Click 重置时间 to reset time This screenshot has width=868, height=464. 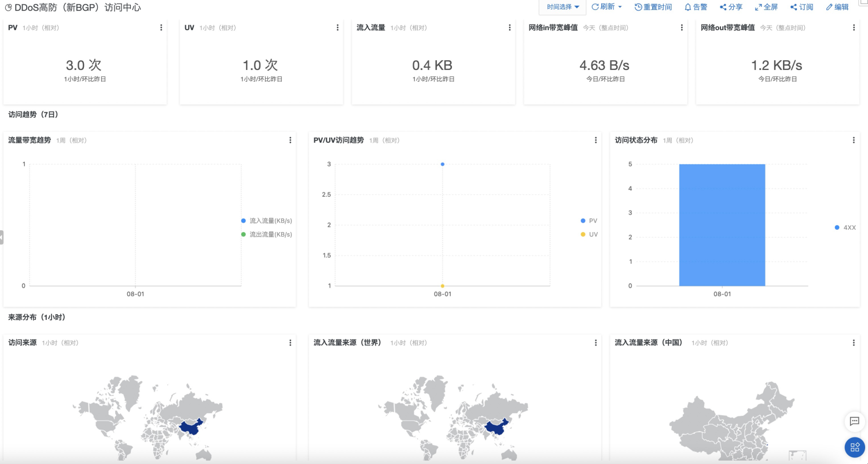click(x=653, y=7)
